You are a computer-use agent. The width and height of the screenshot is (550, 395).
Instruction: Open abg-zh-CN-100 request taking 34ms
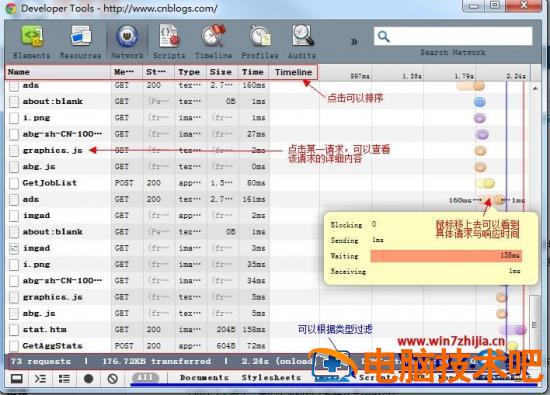[62, 281]
